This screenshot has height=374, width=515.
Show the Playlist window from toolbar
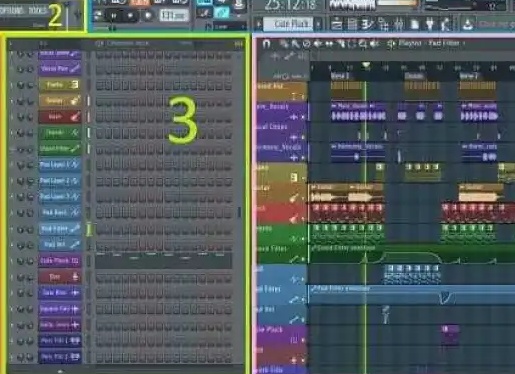(337, 24)
